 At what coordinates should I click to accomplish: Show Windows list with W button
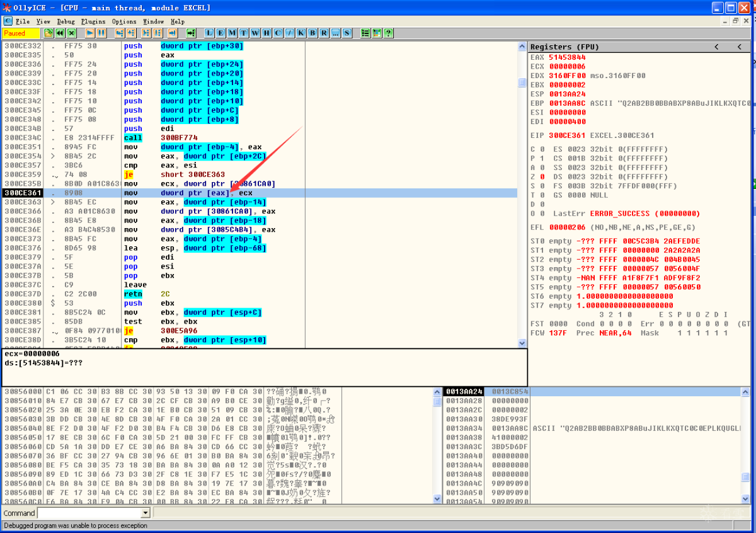point(255,33)
